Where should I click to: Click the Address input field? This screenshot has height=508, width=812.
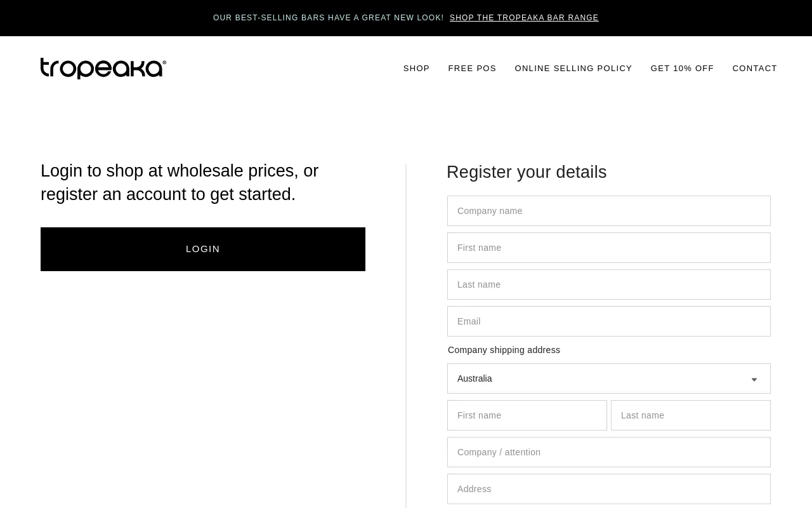[x=609, y=489]
